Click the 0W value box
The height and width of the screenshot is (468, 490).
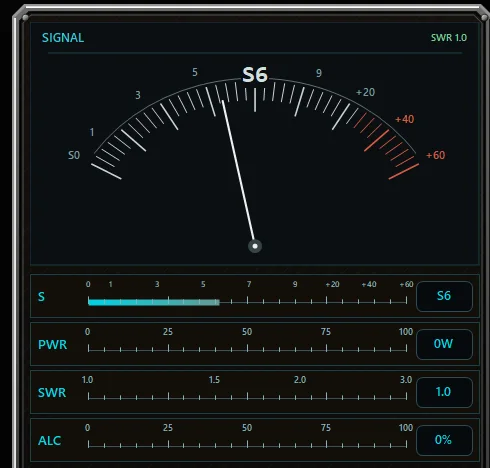(x=444, y=344)
